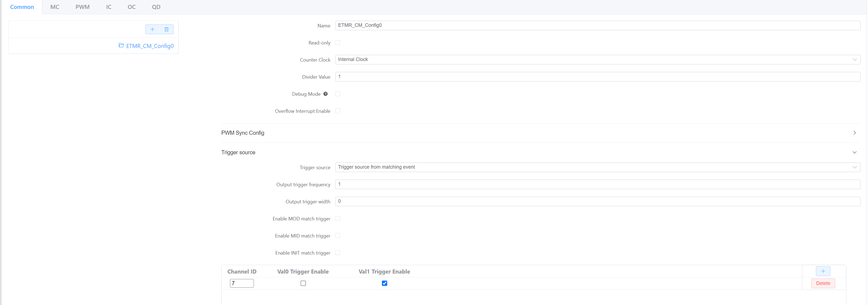Click plus icon to add channel row
The height and width of the screenshot is (305, 868).
coord(823,271)
